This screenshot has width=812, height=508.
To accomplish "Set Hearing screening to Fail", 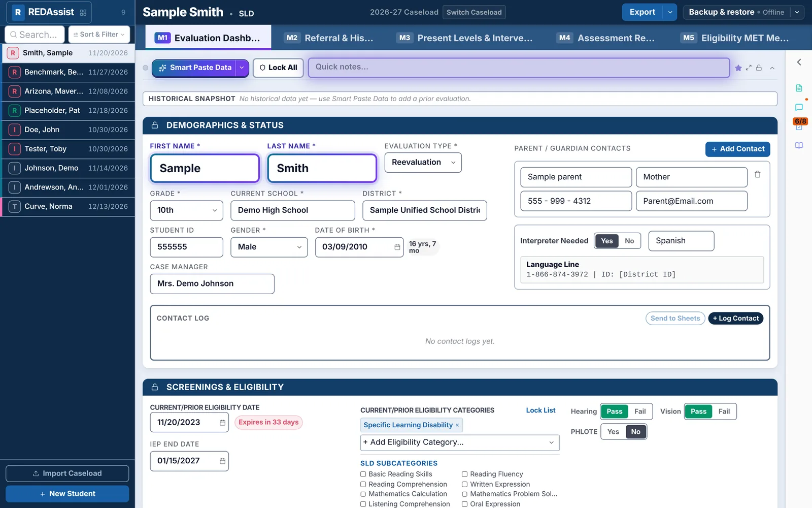I will point(640,411).
